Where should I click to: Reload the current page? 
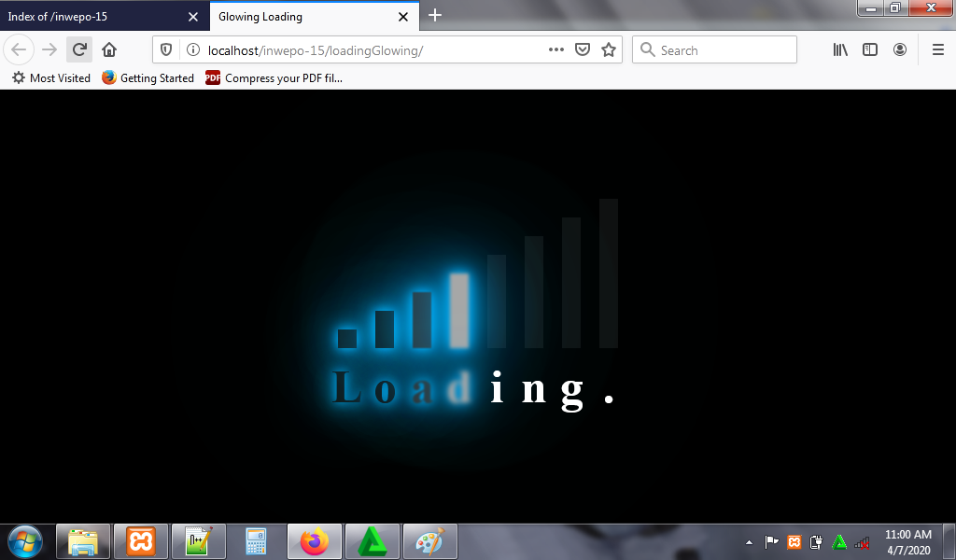79,49
